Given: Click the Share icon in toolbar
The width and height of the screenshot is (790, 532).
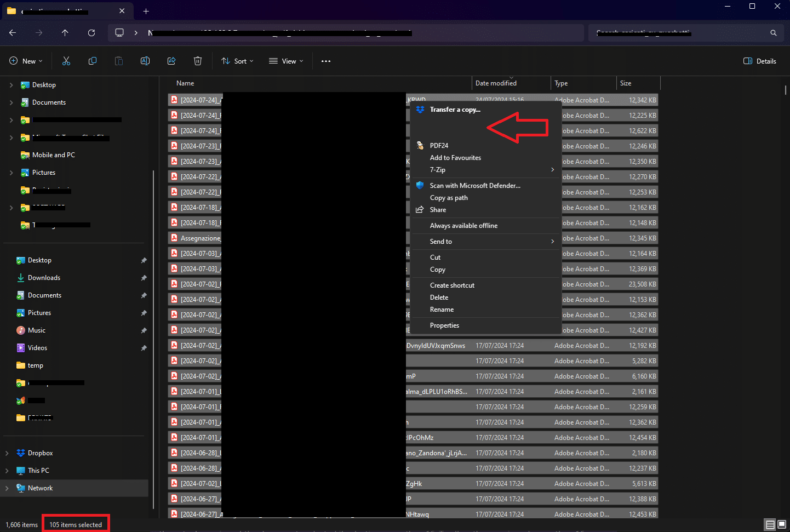Looking at the screenshot, I should tap(171, 61).
